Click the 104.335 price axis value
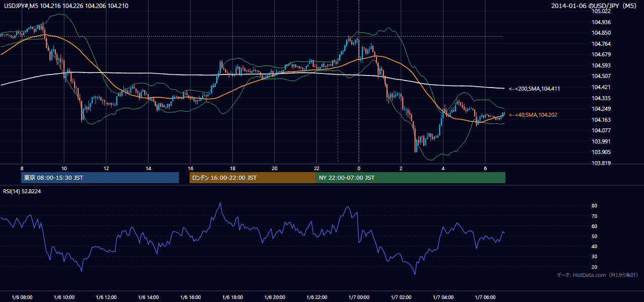 (601, 98)
